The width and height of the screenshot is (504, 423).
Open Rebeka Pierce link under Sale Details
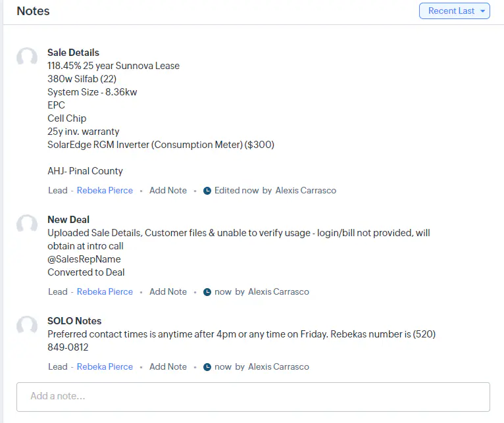tap(105, 190)
